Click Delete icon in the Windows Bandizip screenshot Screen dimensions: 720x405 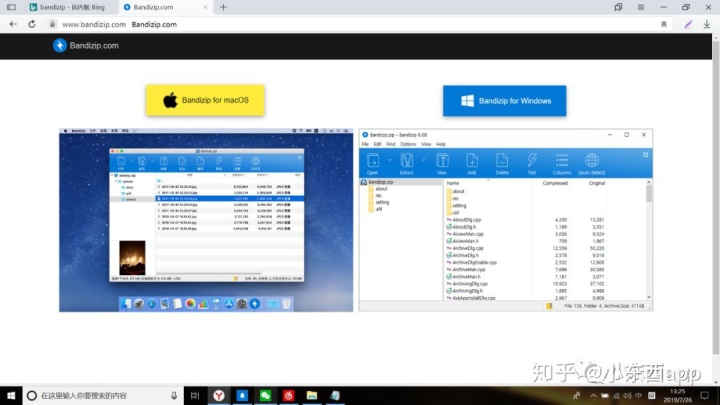502,164
